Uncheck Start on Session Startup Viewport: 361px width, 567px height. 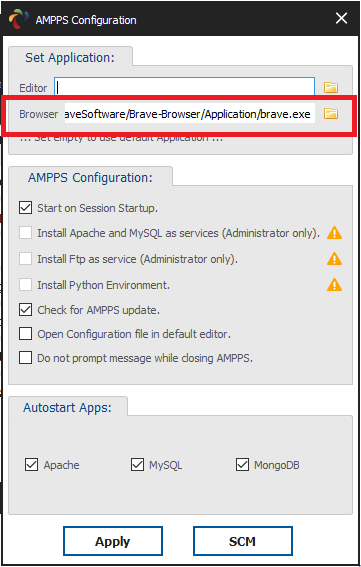pos(25,208)
